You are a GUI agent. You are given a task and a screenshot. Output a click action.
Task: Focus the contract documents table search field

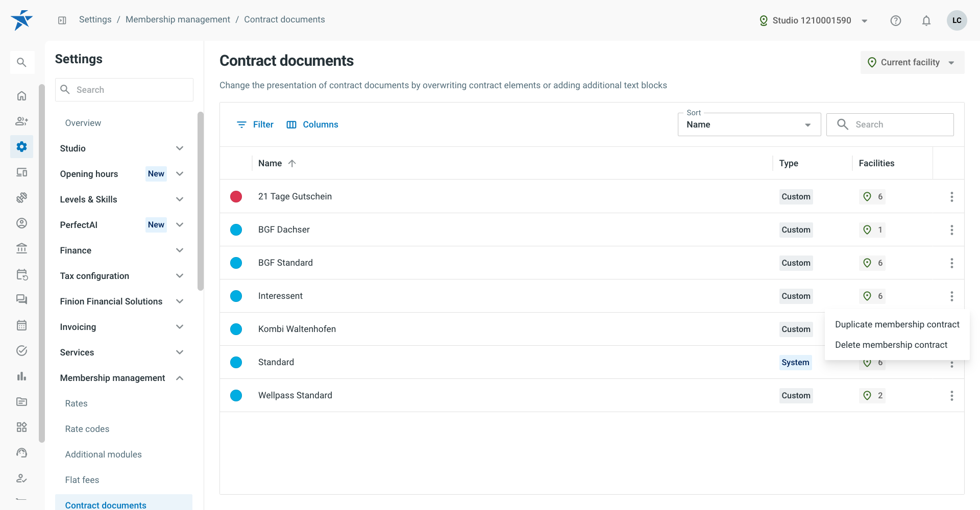pos(890,124)
